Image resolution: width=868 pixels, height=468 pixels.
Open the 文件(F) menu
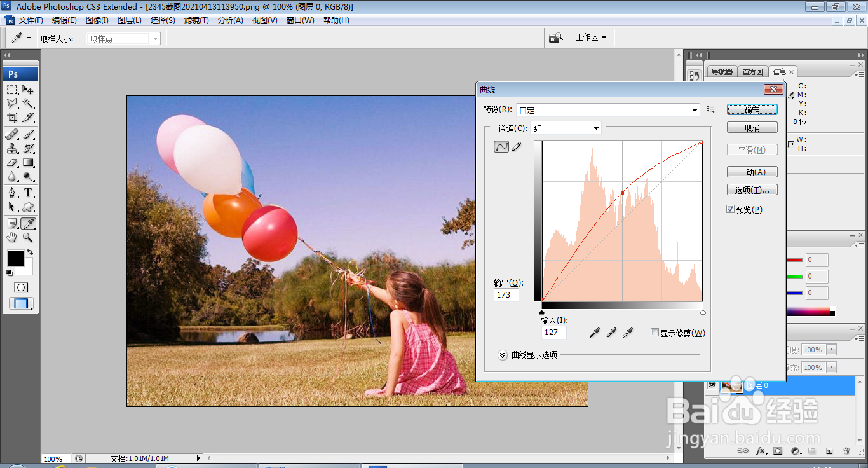[x=31, y=20]
